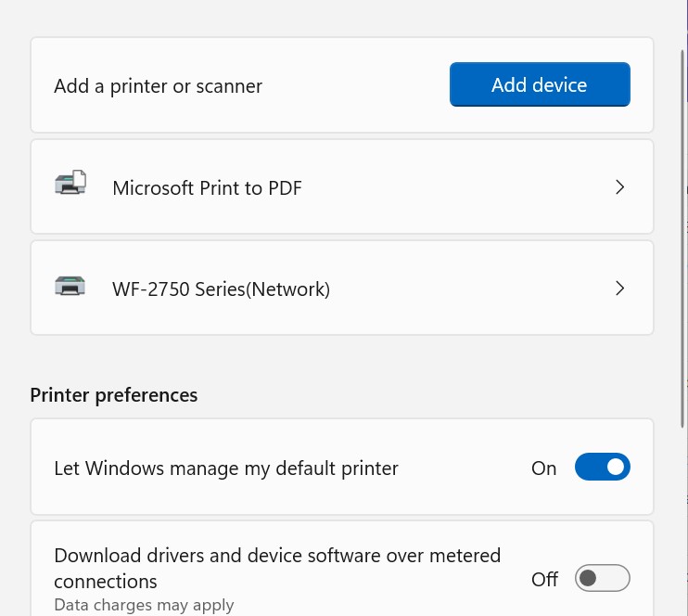Click the Microsoft Print to PDF printer icon
688x616 pixels.
tap(70, 184)
